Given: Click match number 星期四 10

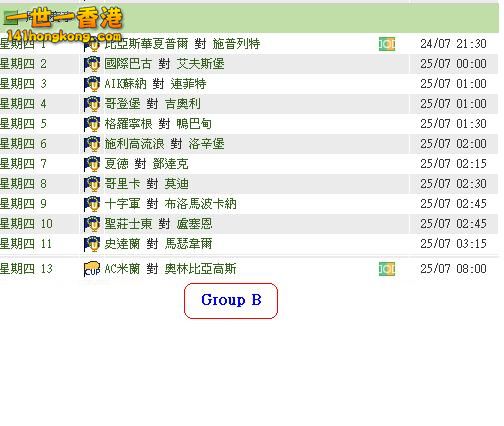Looking at the screenshot, I should coord(26,224).
